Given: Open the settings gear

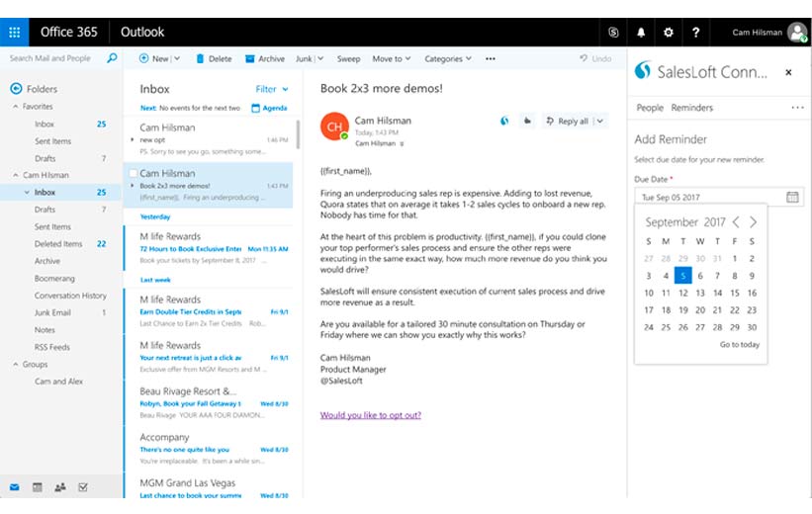Looking at the screenshot, I should pos(668,32).
